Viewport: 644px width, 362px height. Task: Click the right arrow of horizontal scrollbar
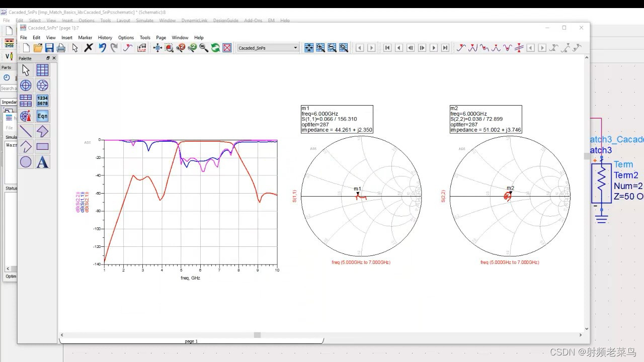coord(580,335)
